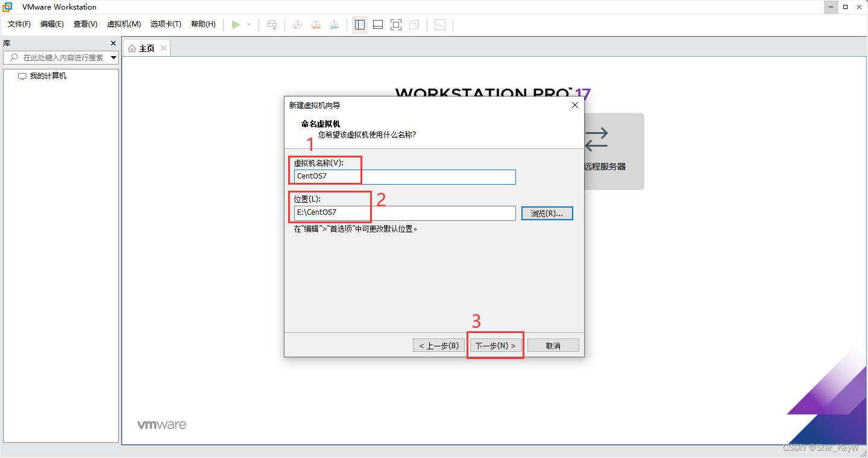Click the show thumbnail bar icon
Screen dimensions: 868x458
pyautogui.click(x=377, y=25)
